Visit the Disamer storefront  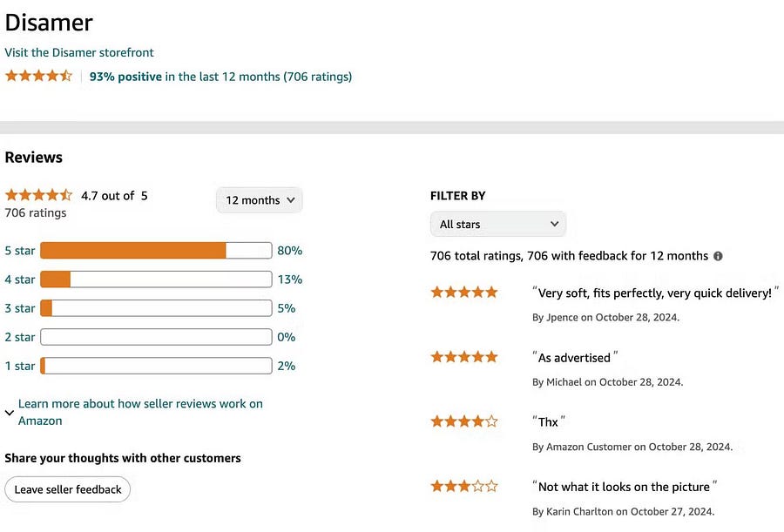point(79,52)
